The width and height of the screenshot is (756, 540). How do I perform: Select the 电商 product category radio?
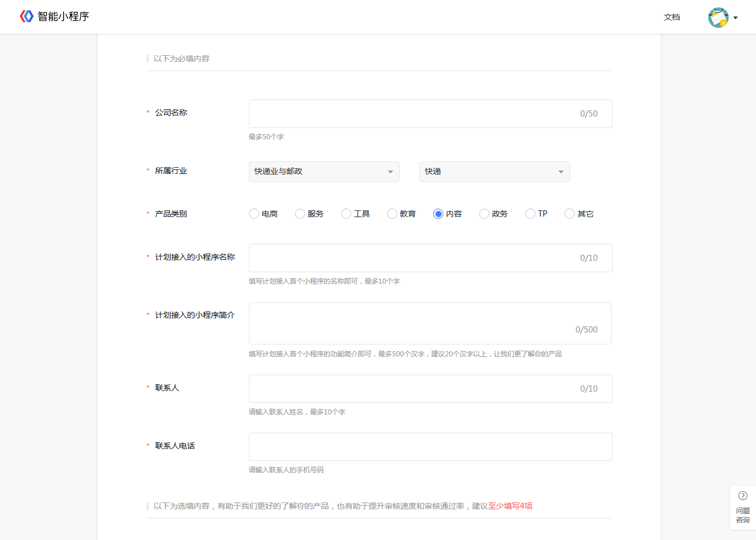tap(254, 214)
